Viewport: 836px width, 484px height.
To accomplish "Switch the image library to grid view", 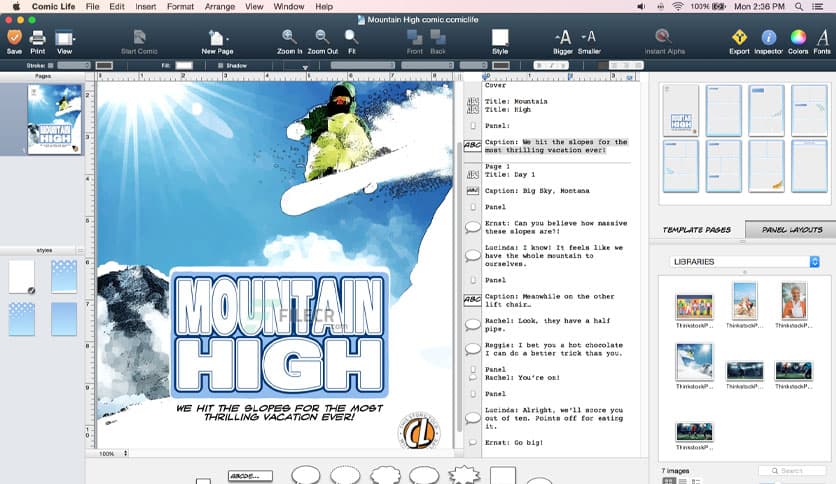I will (x=668, y=481).
